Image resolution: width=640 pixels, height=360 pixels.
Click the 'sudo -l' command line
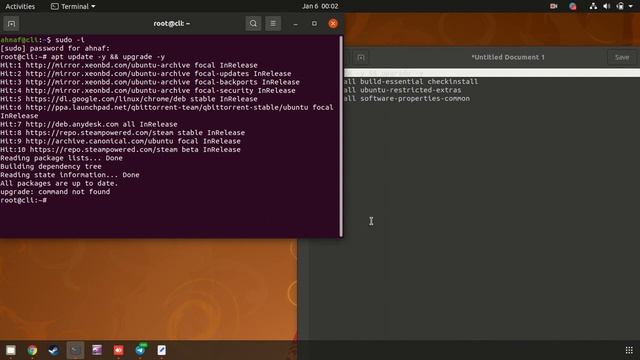[x=70, y=40]
